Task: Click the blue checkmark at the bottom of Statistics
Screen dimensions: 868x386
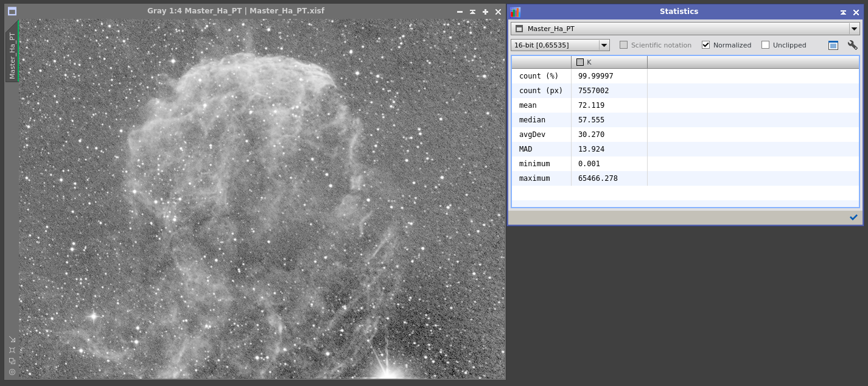Action: (x=853, y=217)
